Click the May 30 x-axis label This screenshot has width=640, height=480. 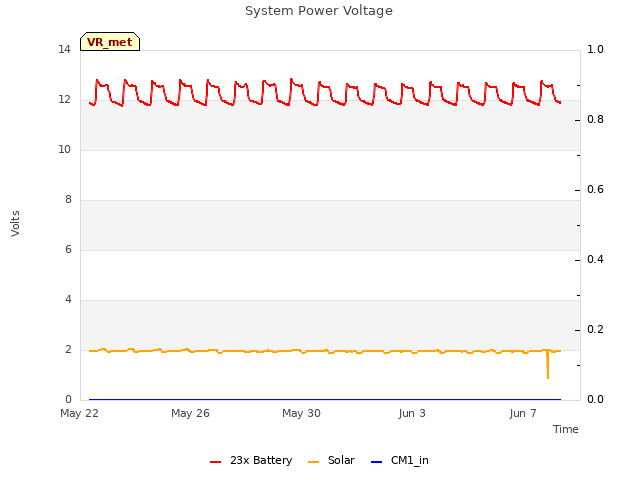(x=301, y=413)
